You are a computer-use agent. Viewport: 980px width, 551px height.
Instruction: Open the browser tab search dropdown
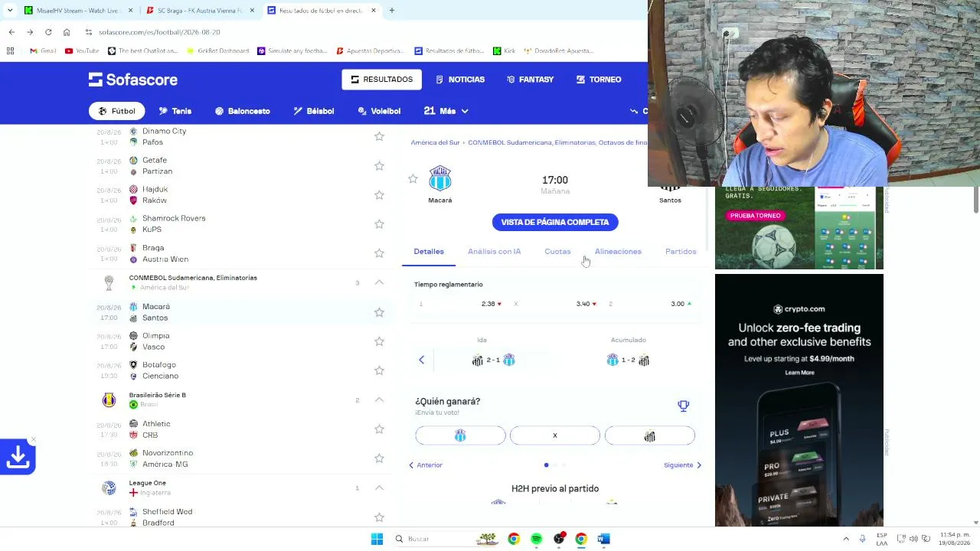tap(10, 11)
